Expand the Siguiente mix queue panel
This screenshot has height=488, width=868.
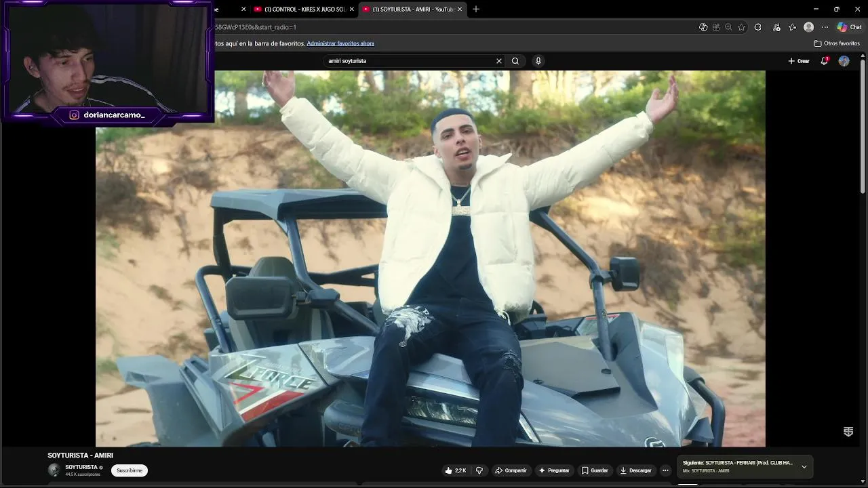[804, 466]
